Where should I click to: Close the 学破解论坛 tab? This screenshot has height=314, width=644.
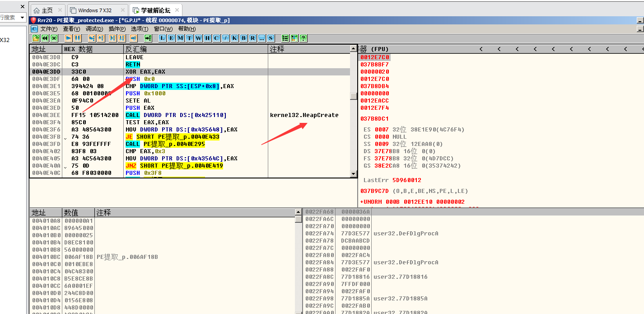pyautogui.click(x=177, y=10)
